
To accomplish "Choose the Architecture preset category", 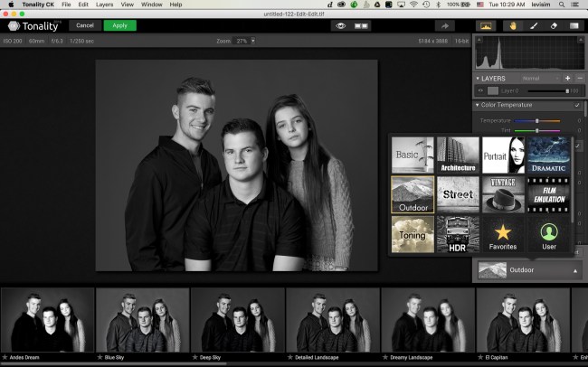I will 458,155.
